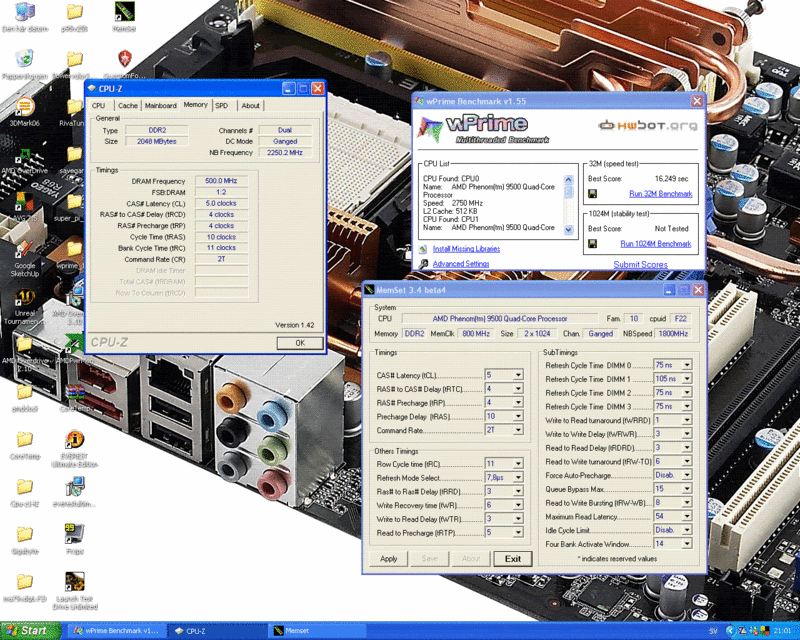The height and width of the screenshot is (640, 800).
Task: Click the Run 1024M Benchmark link
Action: (x=656, y=244)
